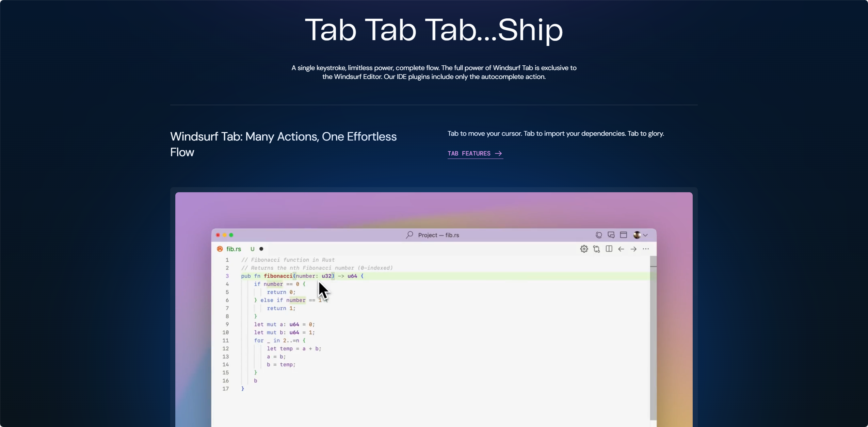Screen dimensions: 868x427
Task: Click the 'Project — fib.rs' title text
Action: (x=438, y=235)
